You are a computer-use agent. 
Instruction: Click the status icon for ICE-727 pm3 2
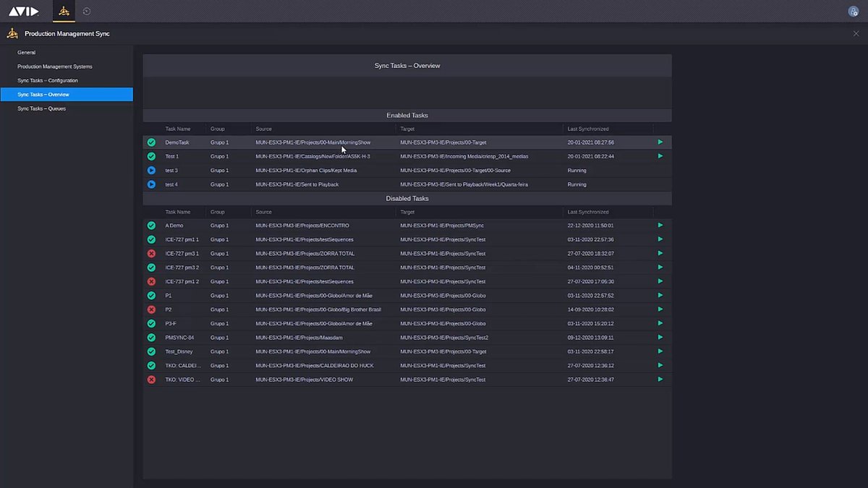[151, 267]
